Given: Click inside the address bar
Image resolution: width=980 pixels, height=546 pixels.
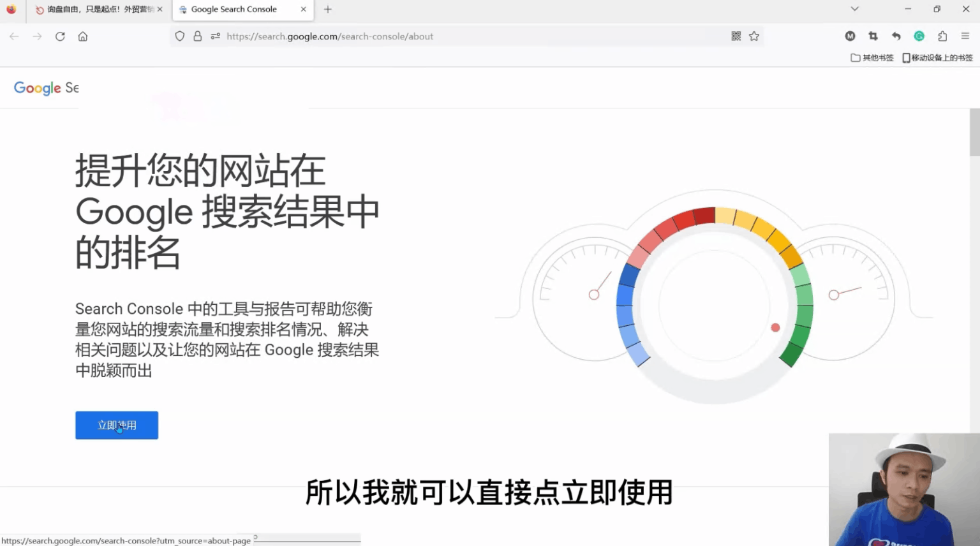Looking at the screenshot, I should (447, 36).
